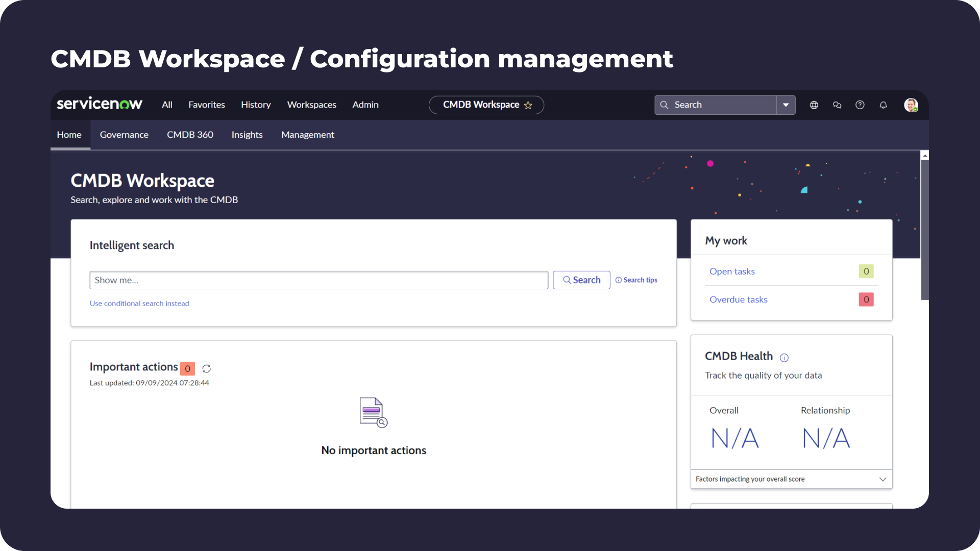Open the Admin menu
This screenshot has height=551, width=980.
coord(365,105)
